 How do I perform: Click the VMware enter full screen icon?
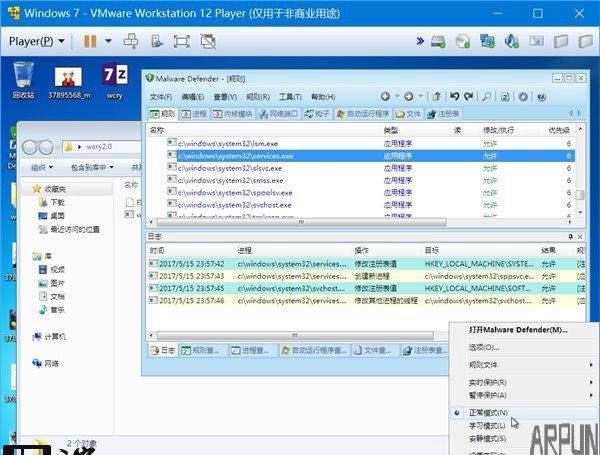(181, 41)
